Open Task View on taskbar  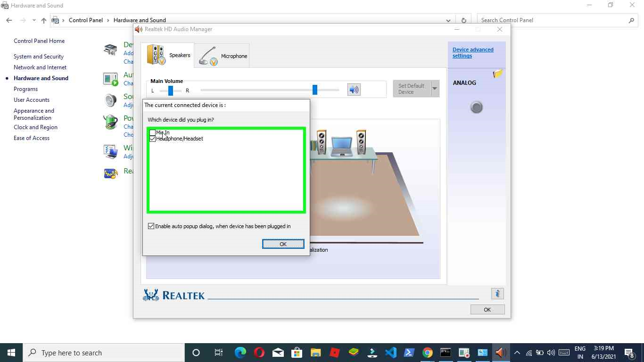coord(219,353)
